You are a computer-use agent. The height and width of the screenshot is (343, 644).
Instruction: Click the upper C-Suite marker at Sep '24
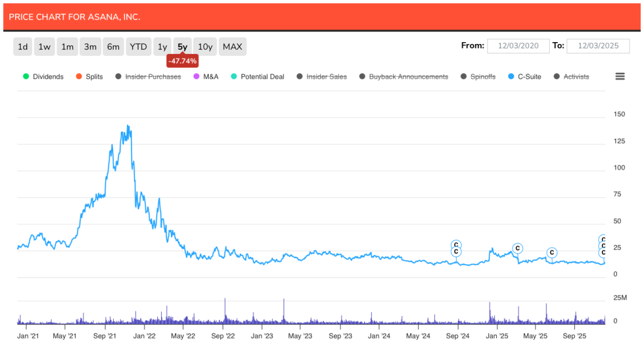click(456, 245)
